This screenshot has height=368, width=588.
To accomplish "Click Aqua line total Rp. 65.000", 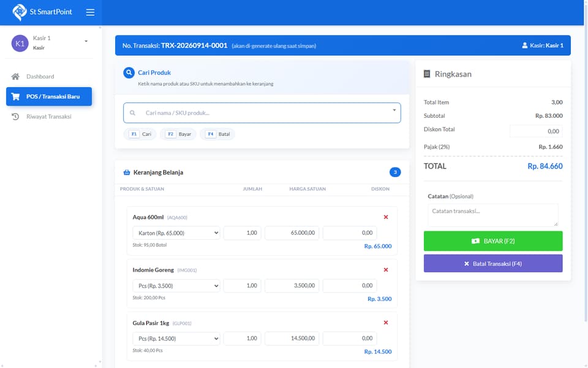I will [x=378, y=247].
